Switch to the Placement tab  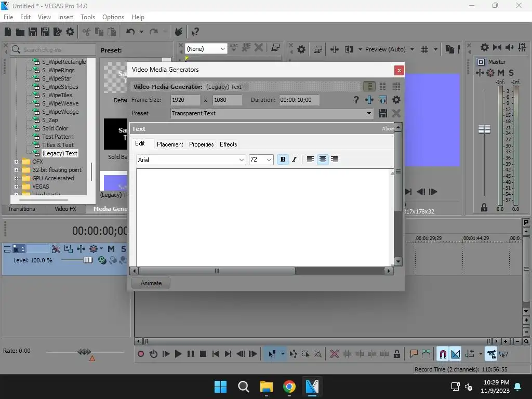(170, 144)
